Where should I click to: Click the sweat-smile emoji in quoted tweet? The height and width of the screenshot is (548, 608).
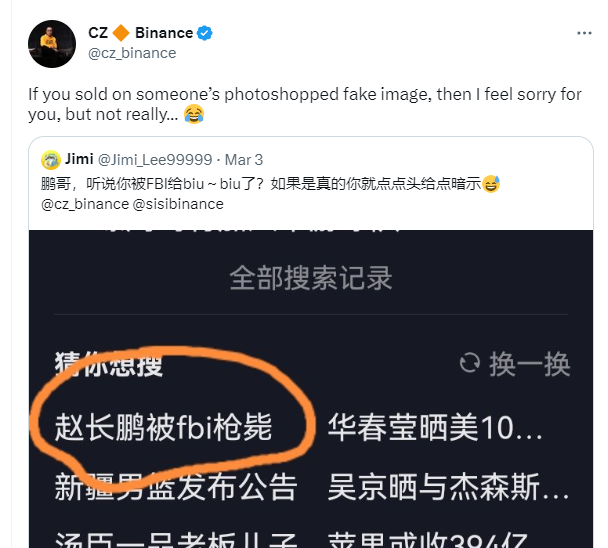click(x=491, y=183)
